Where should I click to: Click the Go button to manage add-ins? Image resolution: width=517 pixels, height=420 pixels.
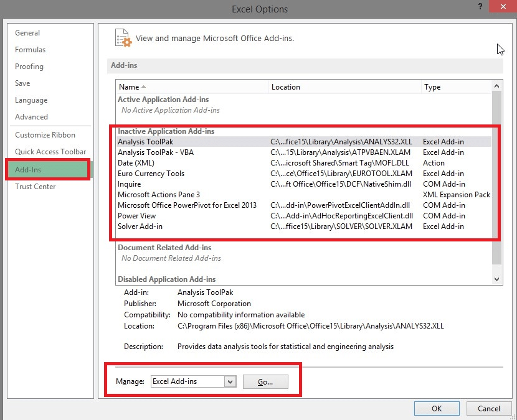(265, 381)
